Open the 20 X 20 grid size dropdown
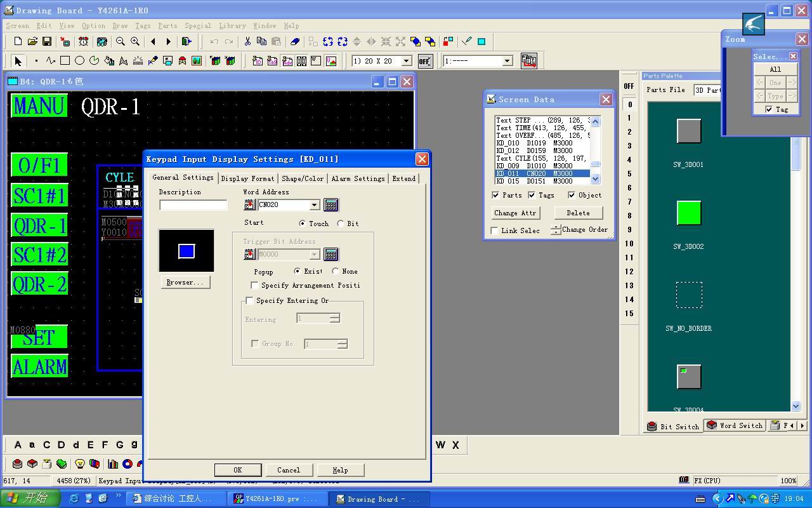The height and width of the screenshot is (508, 812). 407,61
